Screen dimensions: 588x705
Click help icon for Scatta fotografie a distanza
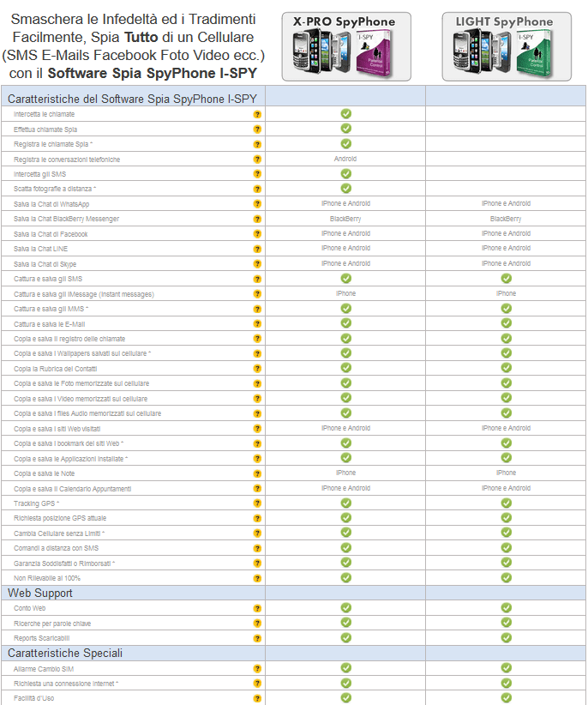257,189
